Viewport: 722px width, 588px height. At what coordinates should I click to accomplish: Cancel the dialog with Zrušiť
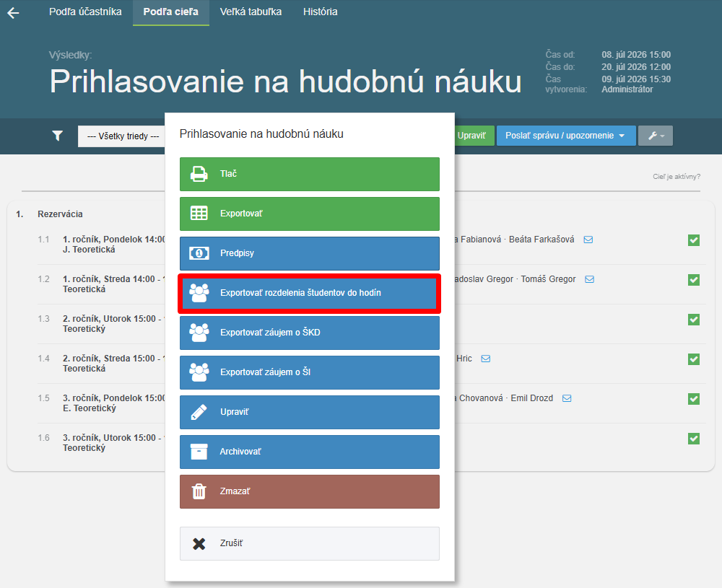click(310, 543)
